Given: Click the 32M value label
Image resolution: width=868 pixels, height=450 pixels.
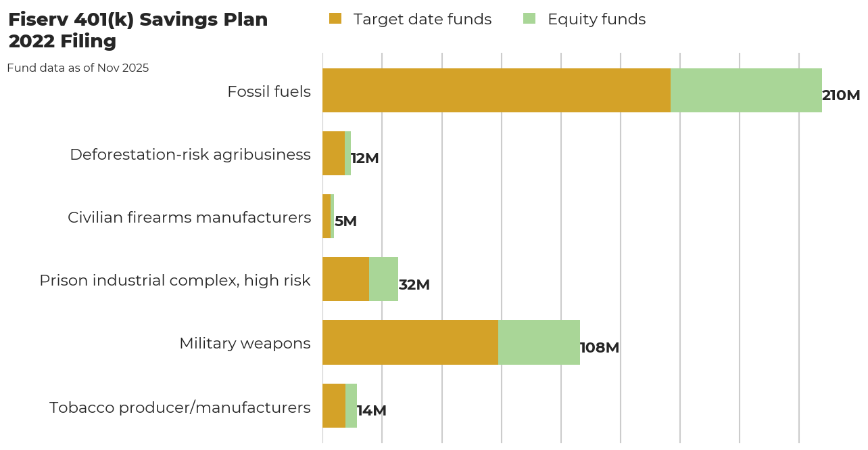Looking at the screenshot, I should click(x=413, y=285).
